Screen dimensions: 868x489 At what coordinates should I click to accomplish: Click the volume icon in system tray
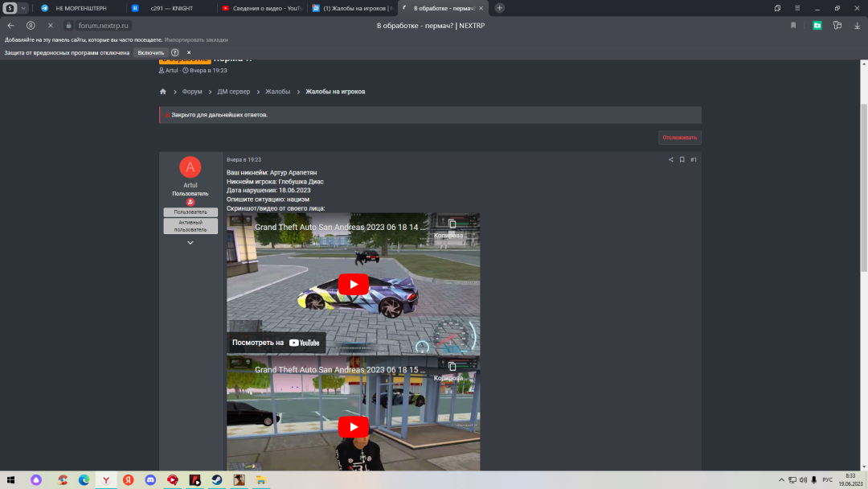click(803, 480)
